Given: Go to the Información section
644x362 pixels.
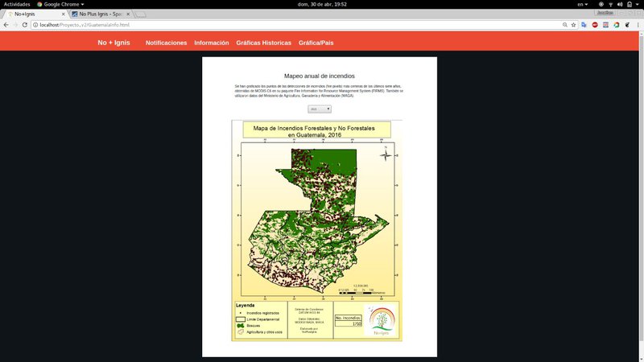Looking at the screenshot, I should tap(211, 43).
